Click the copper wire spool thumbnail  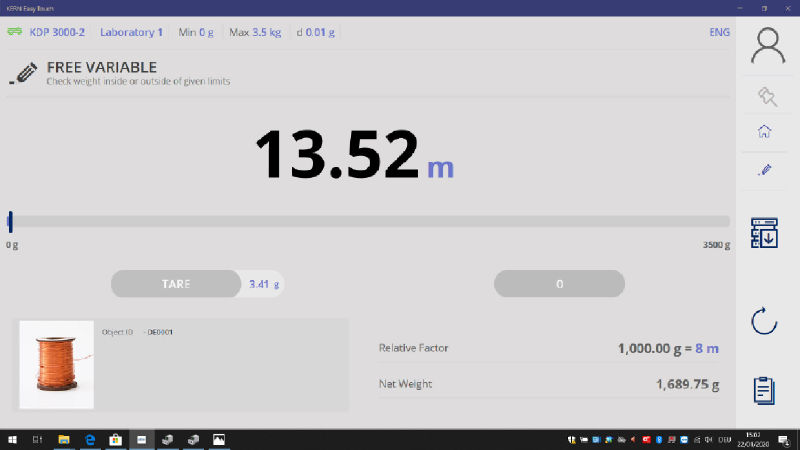tap(56, 364)
